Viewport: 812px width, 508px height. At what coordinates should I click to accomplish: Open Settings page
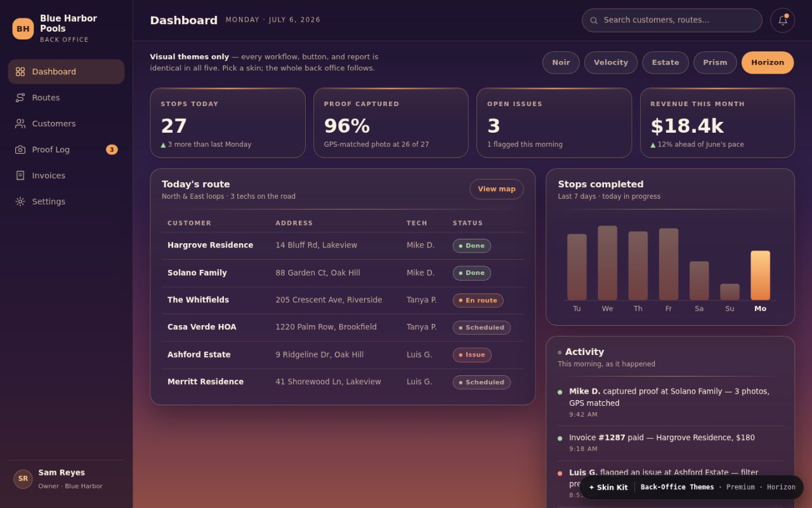[66, 202]
